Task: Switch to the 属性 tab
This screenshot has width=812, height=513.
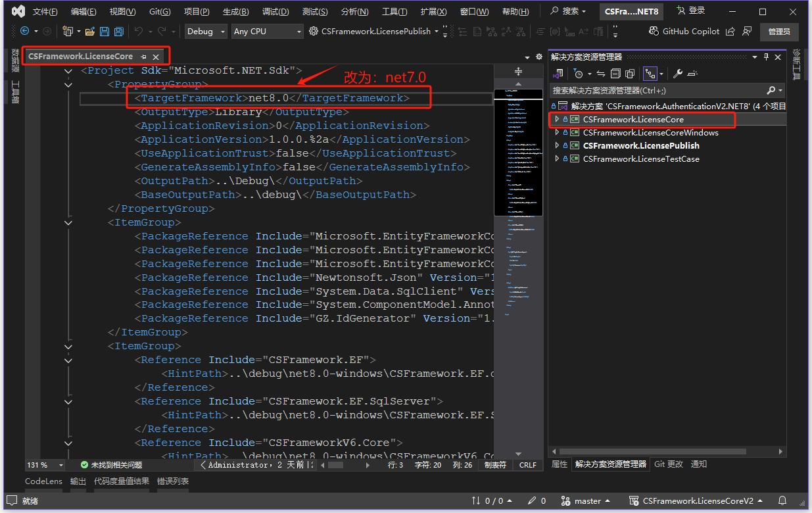Action: 560,464
